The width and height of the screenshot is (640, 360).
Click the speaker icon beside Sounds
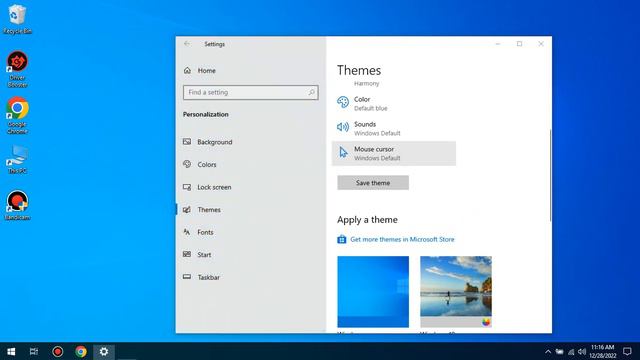pyautogui.click(x=343, y=127)
